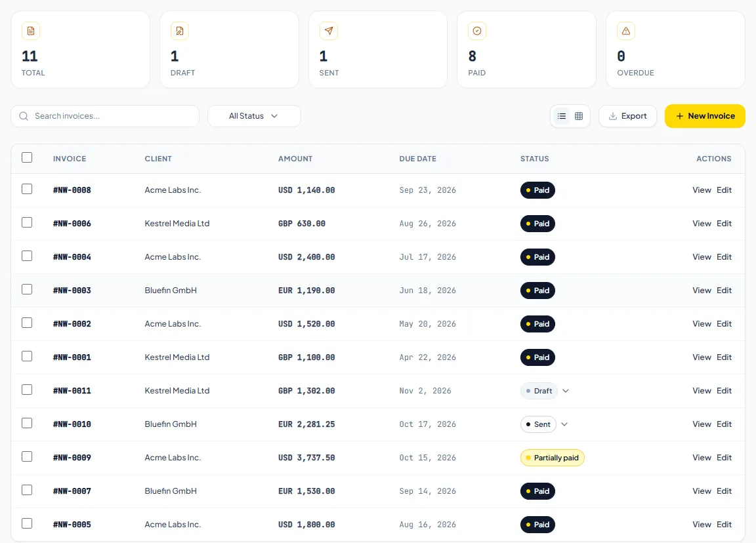Tick the checkbox for invoice #NW-0002

tap(27, 323)
